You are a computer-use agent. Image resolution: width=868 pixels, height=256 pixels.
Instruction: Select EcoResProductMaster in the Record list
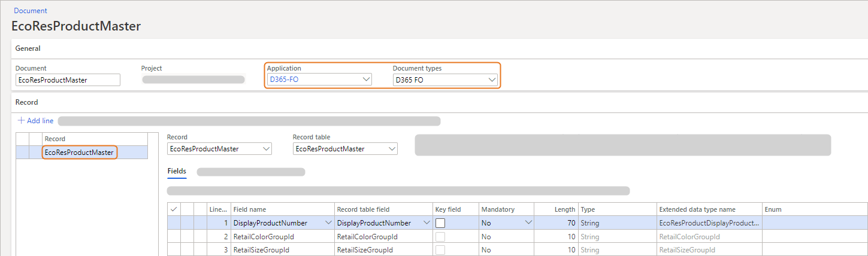(x=79, y=153)
